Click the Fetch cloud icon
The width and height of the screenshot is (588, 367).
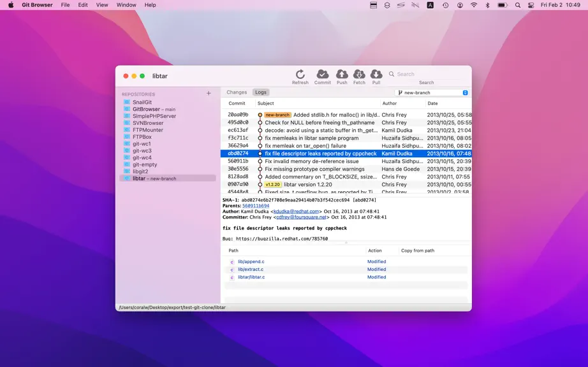pyautogui.click(x=359, y=74)
